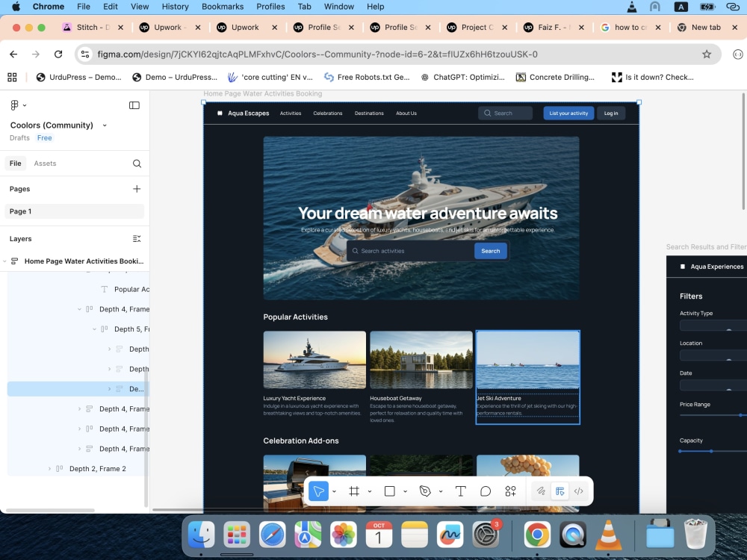747x560 pixels.
Task: Open Move tool options dropdown
Action: coord(335,491)
